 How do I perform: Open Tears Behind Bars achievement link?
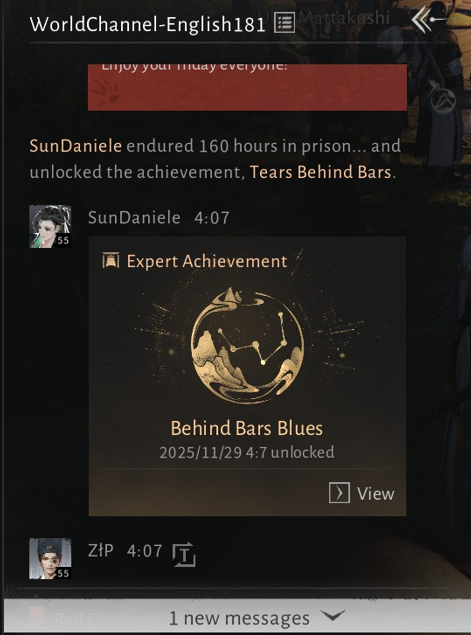tap(320, 172)
